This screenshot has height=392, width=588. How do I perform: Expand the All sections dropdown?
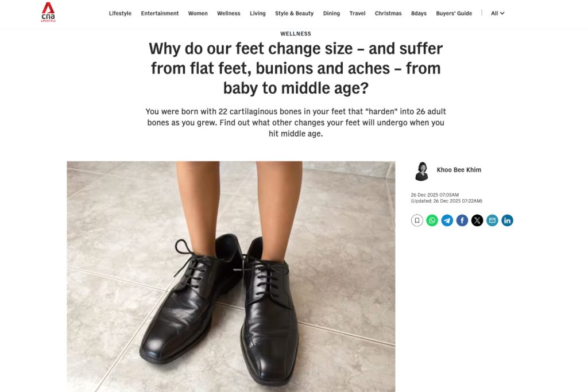497,13
